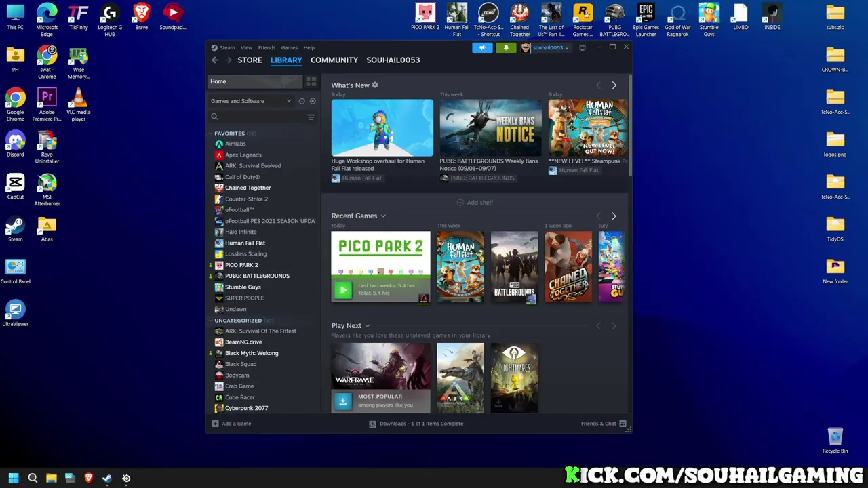This screenshot has height=488, width=868.
Task: Select BeamNG.drive in the library list
Action: [x=243, y=342]
